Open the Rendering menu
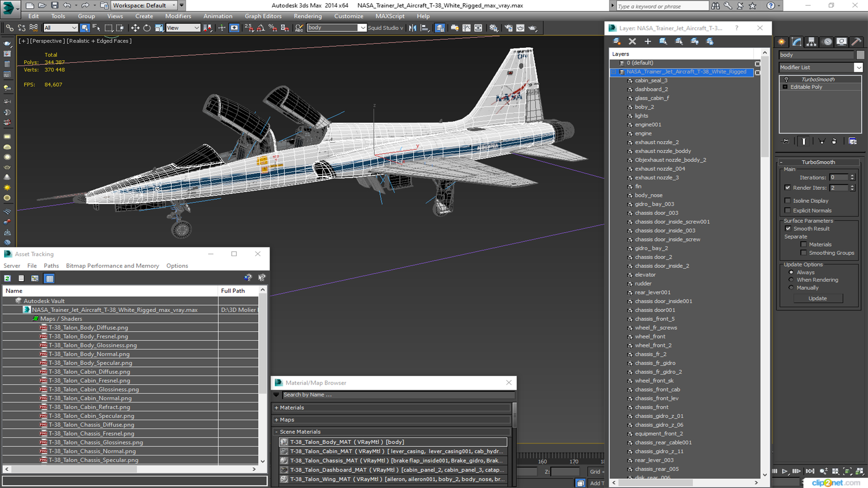The image size is (868, 488). 307,16
